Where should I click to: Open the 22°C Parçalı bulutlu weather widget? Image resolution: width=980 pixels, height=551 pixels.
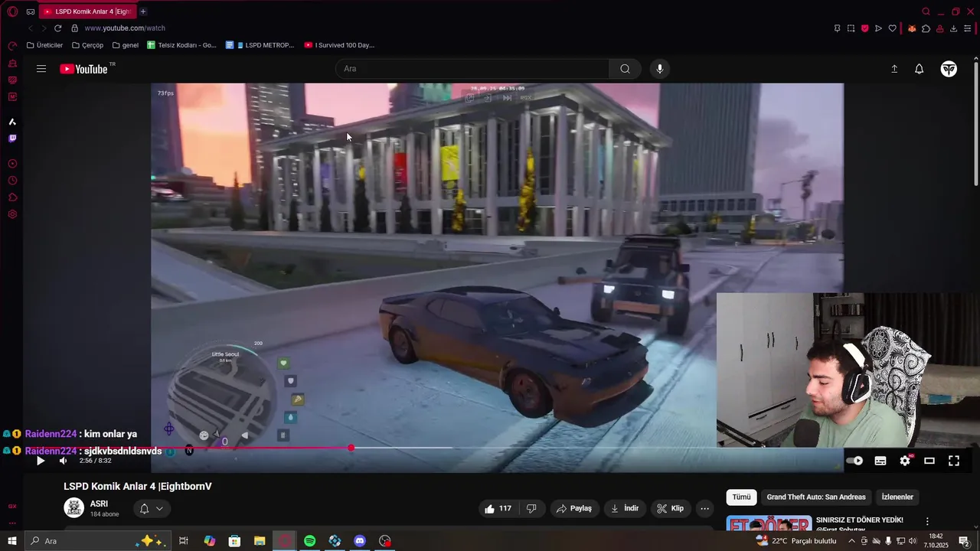(796, 541)
